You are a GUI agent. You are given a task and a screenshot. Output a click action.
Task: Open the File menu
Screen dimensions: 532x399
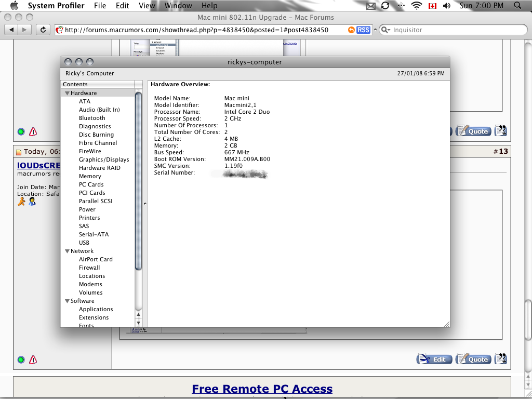(100, 5)
